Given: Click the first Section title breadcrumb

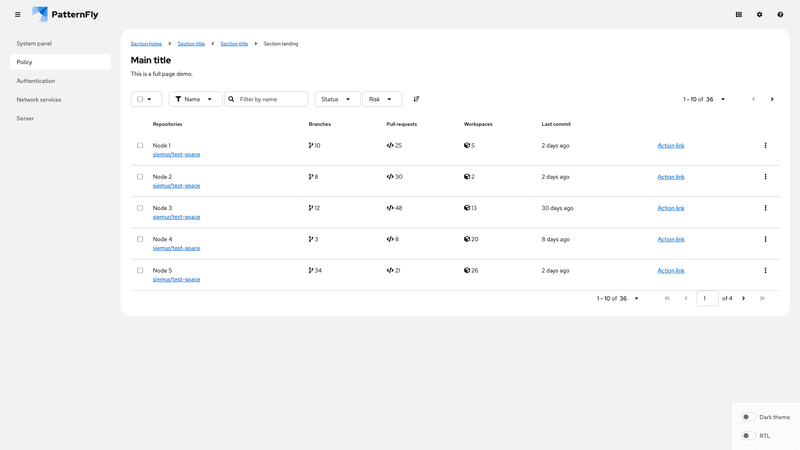Looking at the screenshot, I should [191, 44].
